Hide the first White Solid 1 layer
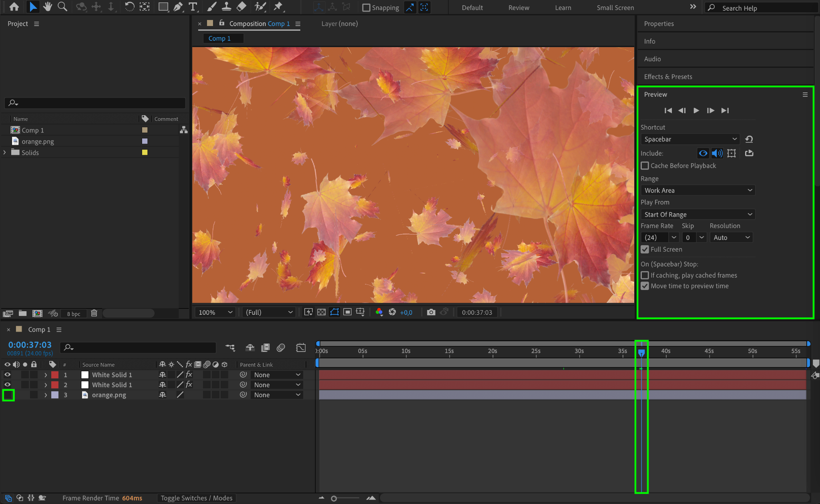The height and width of the screenshot is (504, 820). click(7, 375)
